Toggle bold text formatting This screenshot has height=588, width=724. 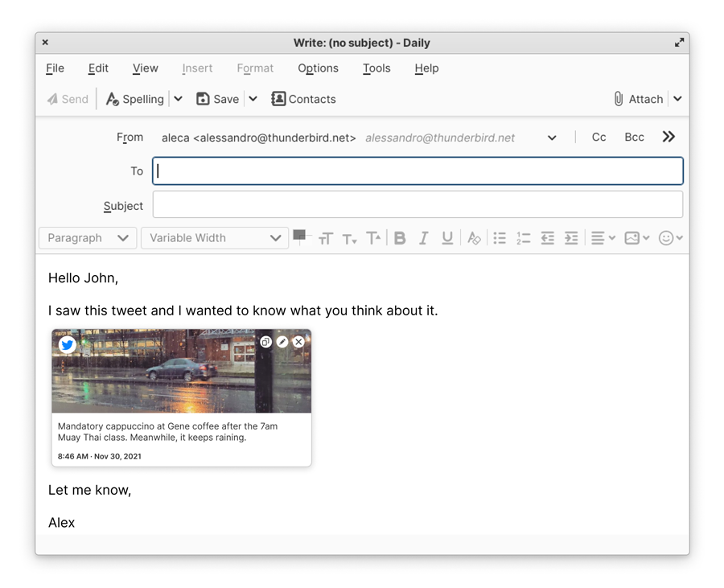tap(400, 238)
